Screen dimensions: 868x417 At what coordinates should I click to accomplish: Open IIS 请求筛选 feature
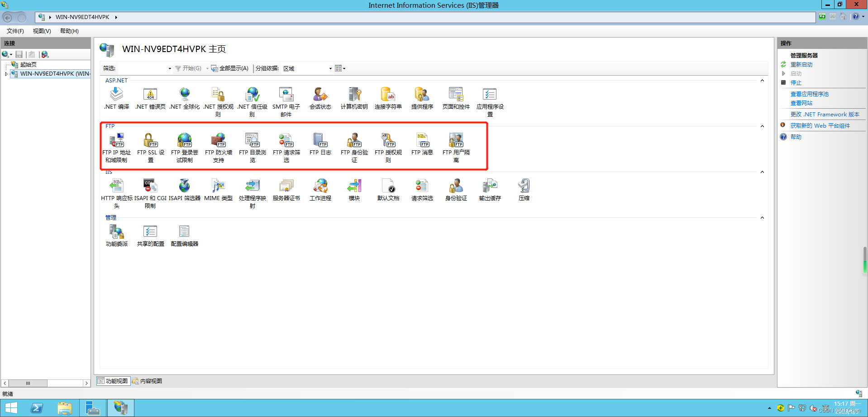coord(422,190)
